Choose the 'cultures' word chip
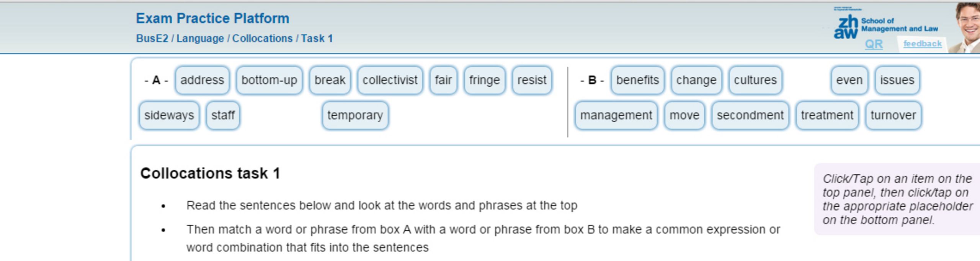The height and width of the screenshot is (261, 980). (x=755, y=80)
